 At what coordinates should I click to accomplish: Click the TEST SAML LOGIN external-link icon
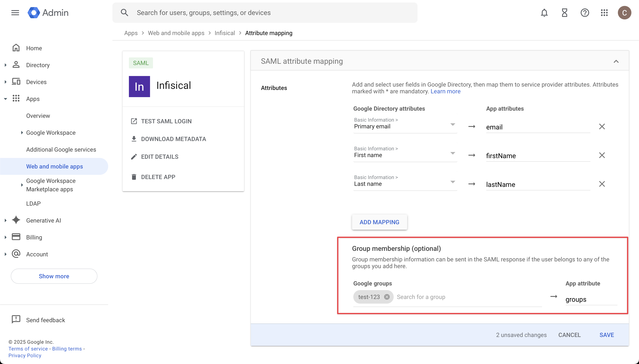pyautogui.click(x=134, y=121)
